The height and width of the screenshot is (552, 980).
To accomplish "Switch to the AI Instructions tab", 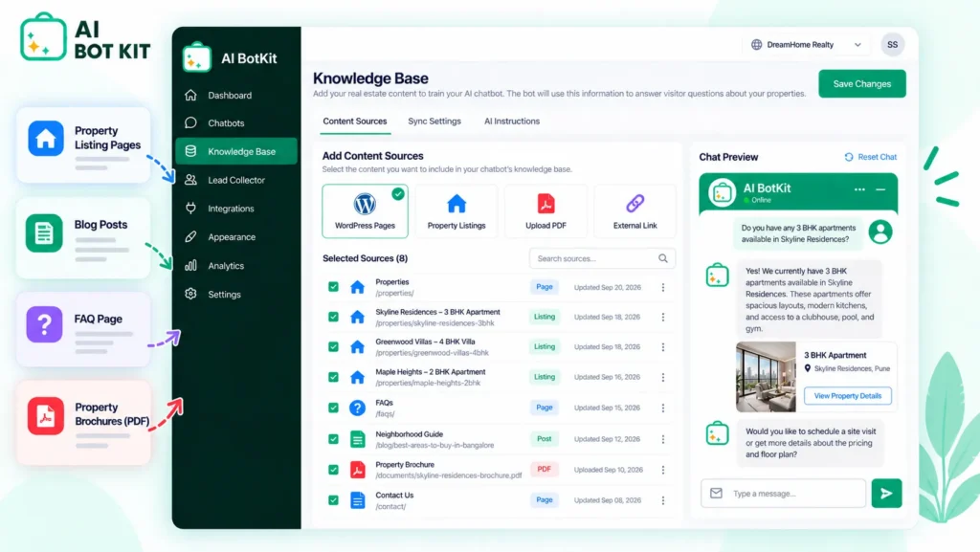I will pos(512,121).
